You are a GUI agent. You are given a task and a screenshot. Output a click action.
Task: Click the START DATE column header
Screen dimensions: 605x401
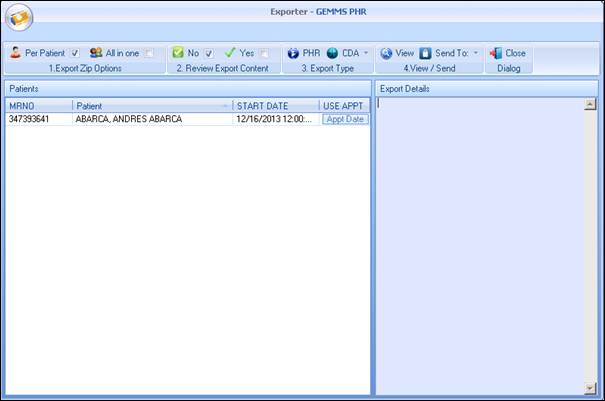click(x=275, y=105)
